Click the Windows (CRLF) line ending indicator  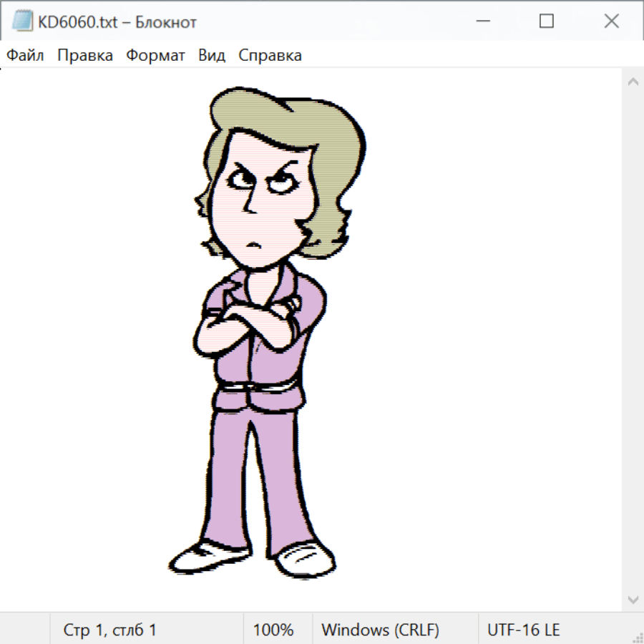pos(380,630)
